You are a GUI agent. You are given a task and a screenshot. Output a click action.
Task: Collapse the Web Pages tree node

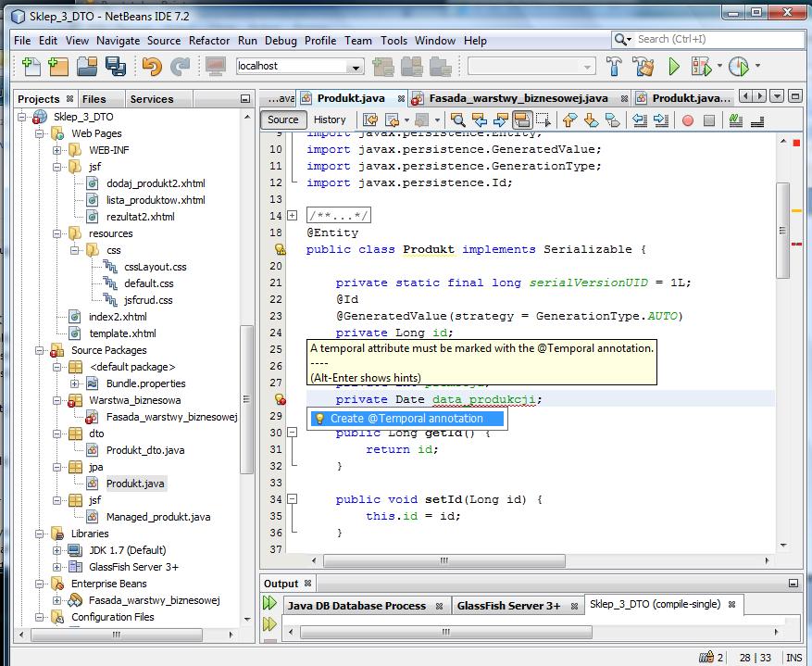click(40, 133)
